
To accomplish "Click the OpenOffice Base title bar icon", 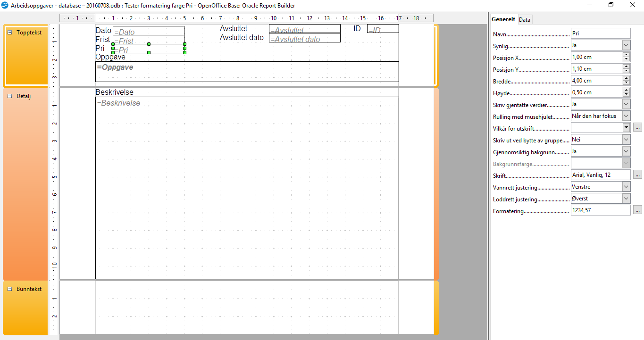I will coord(5,5).
